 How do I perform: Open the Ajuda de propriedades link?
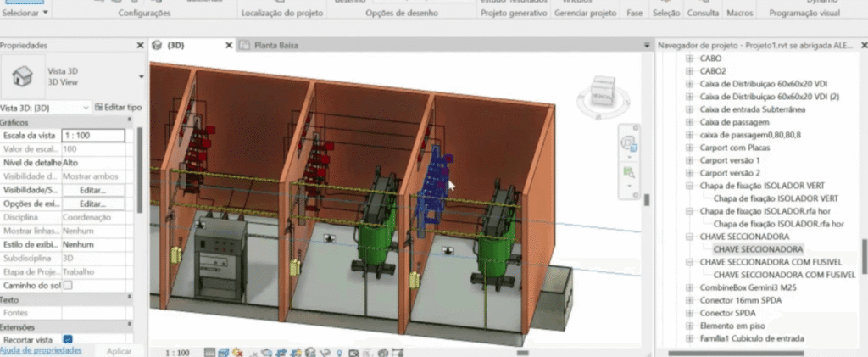pos(41,349)
